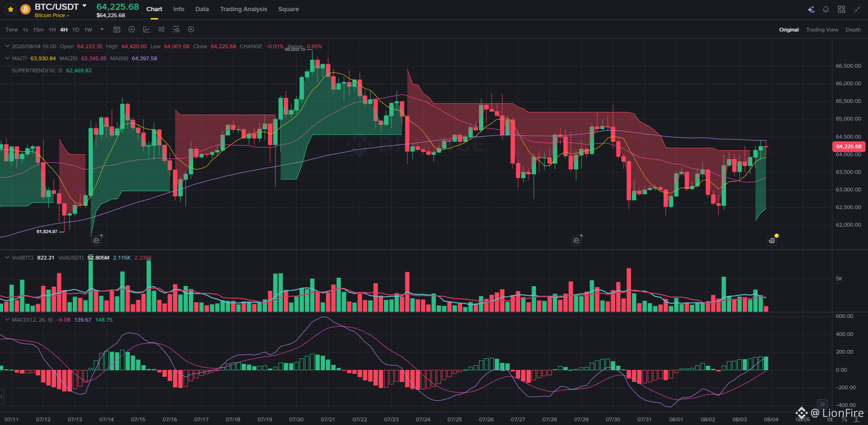The image size is (868, 425).
Task: Open the price alert bell icon
Action: 826,9
